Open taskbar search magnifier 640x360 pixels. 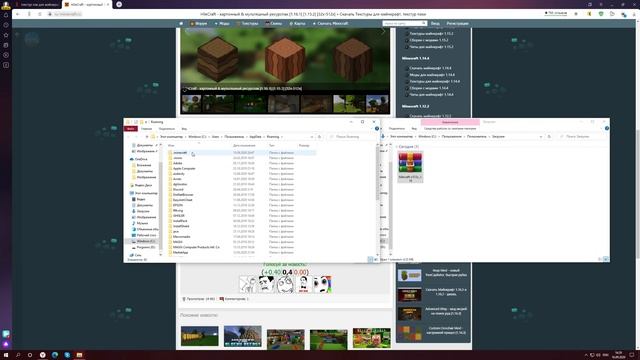(x=18, y=355)
